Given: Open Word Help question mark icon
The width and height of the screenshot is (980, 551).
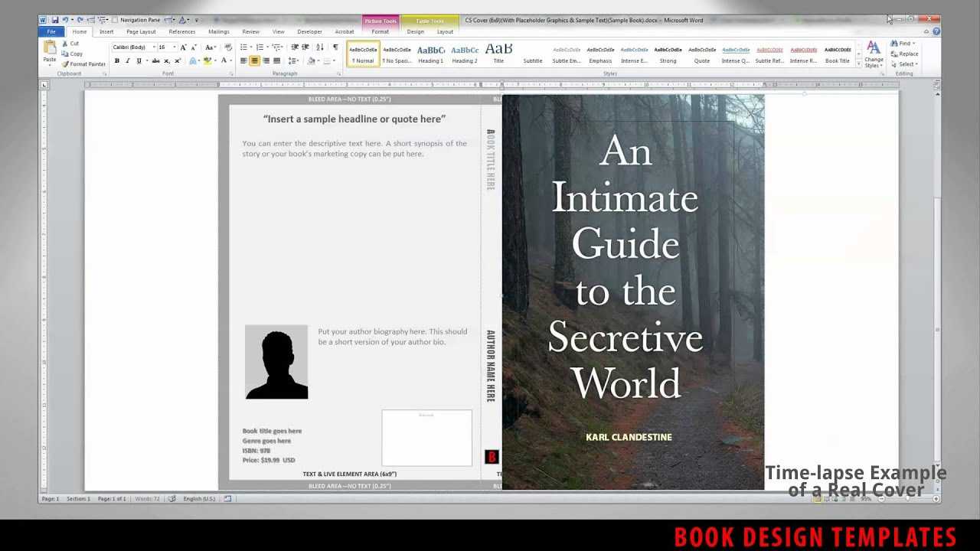Looking at the screenshot, I should (x=936, y=32).
